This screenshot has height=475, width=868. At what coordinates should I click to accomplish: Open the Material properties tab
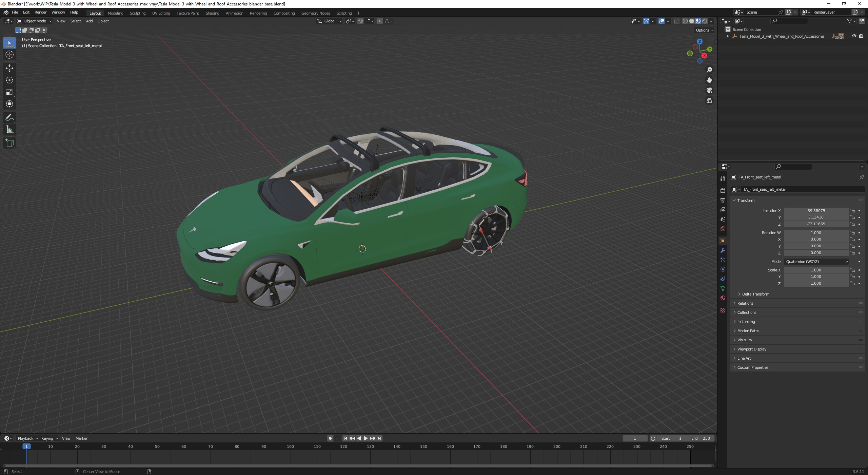[x=723, y=298]
